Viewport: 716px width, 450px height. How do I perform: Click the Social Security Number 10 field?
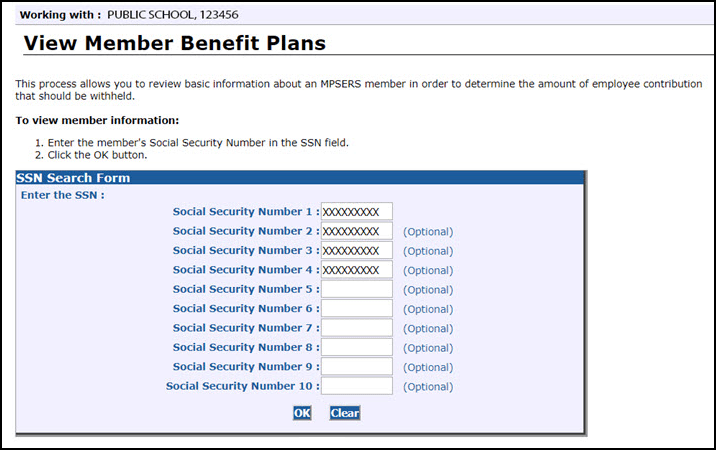coord(357,386)
